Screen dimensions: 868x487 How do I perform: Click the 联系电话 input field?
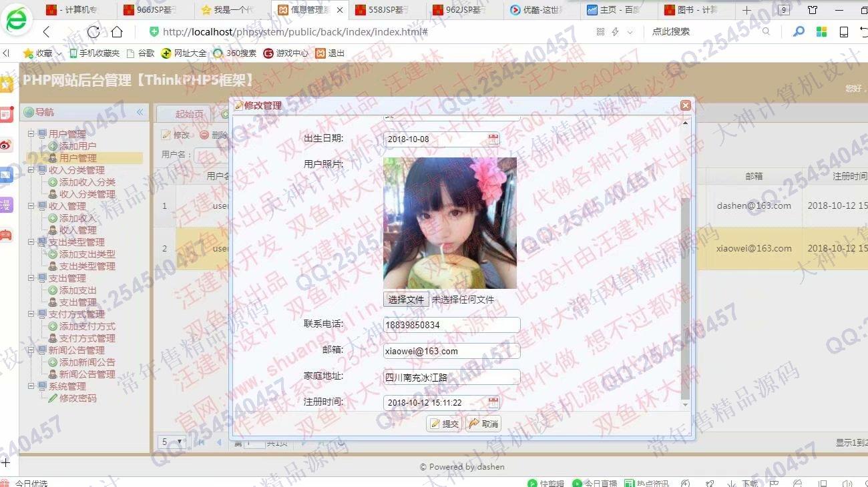pyautogui.click(x=452, y=325)
